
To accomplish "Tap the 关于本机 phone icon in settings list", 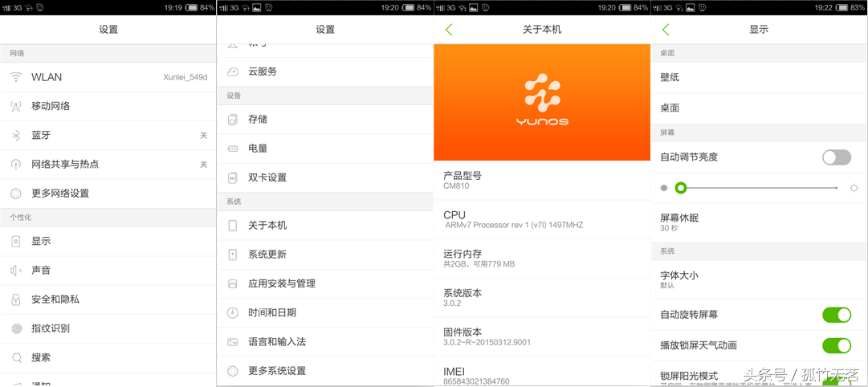I will click(233, 226).
